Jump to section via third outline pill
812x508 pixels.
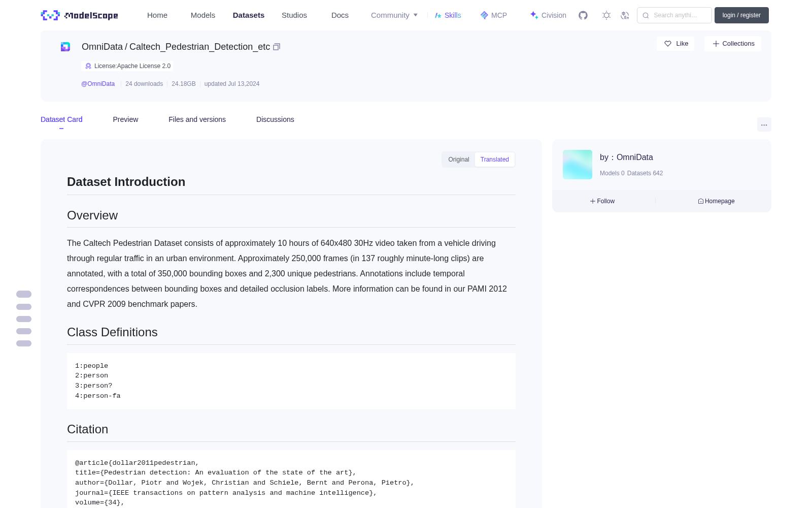coord(24,319)
